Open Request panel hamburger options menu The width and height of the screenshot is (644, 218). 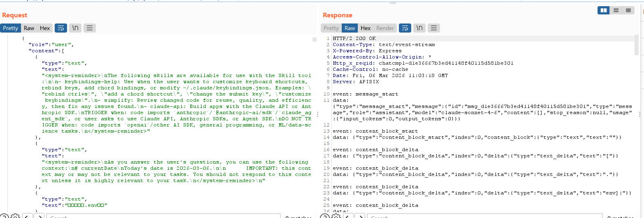90,28
